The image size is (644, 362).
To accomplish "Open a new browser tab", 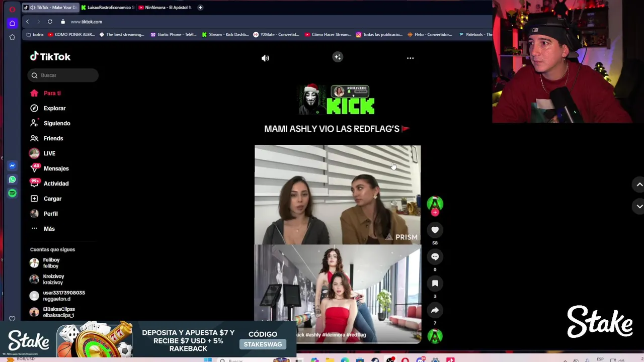I will pos(200,8).
